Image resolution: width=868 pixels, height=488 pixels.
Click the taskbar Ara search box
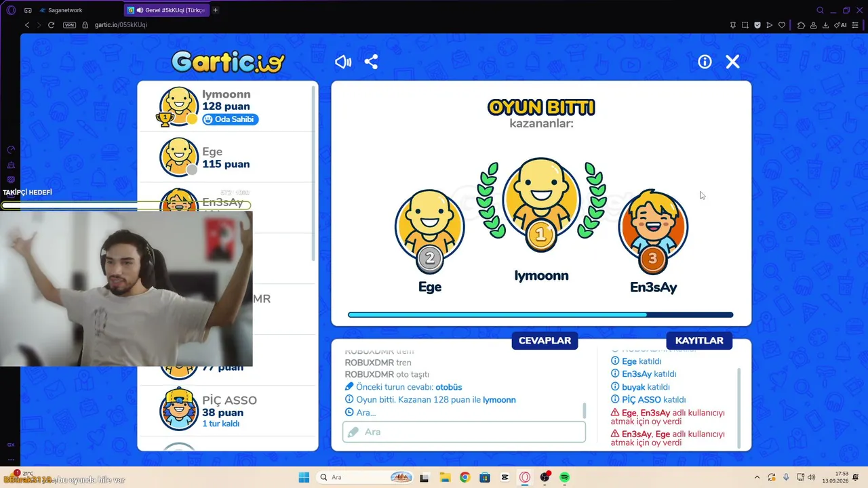pyautogui.click(x=366, y=477)
